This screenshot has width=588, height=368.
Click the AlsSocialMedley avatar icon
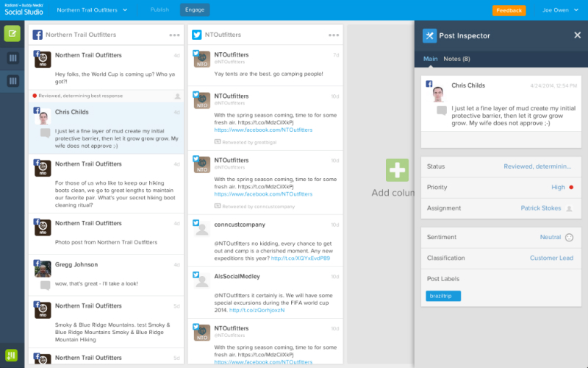click(x=201, y=280)
